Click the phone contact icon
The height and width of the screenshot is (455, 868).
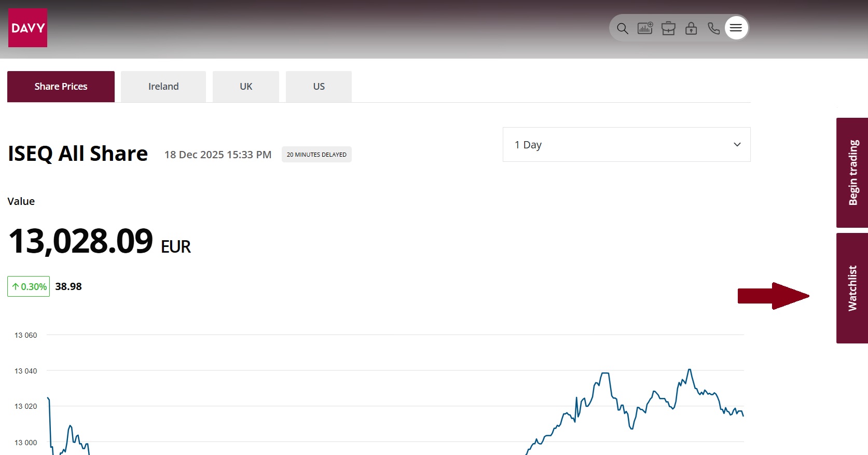pyautogui.click(x=714, y=28)
